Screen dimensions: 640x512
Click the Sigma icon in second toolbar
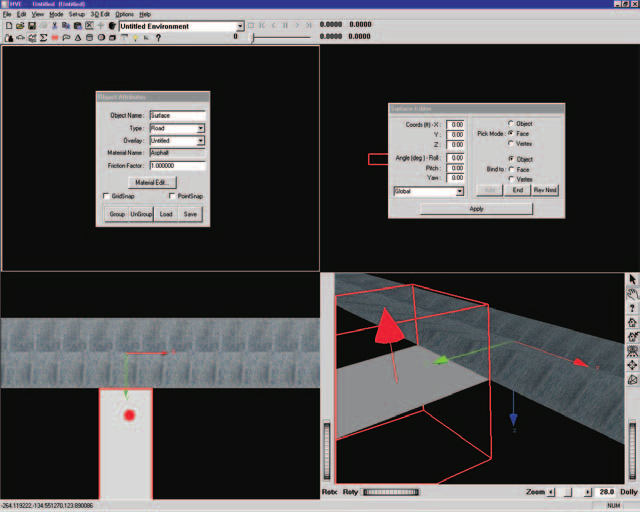[x=43, y=38]
